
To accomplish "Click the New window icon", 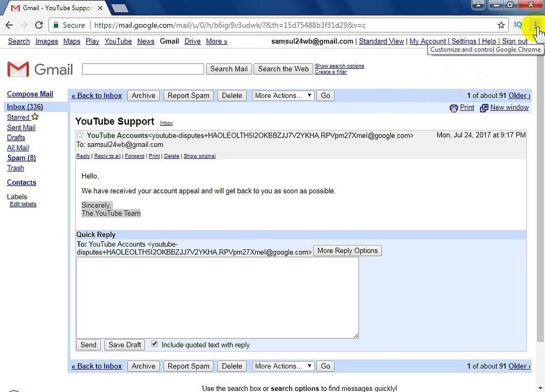I will pyautogui.click(x=484, y=108).
